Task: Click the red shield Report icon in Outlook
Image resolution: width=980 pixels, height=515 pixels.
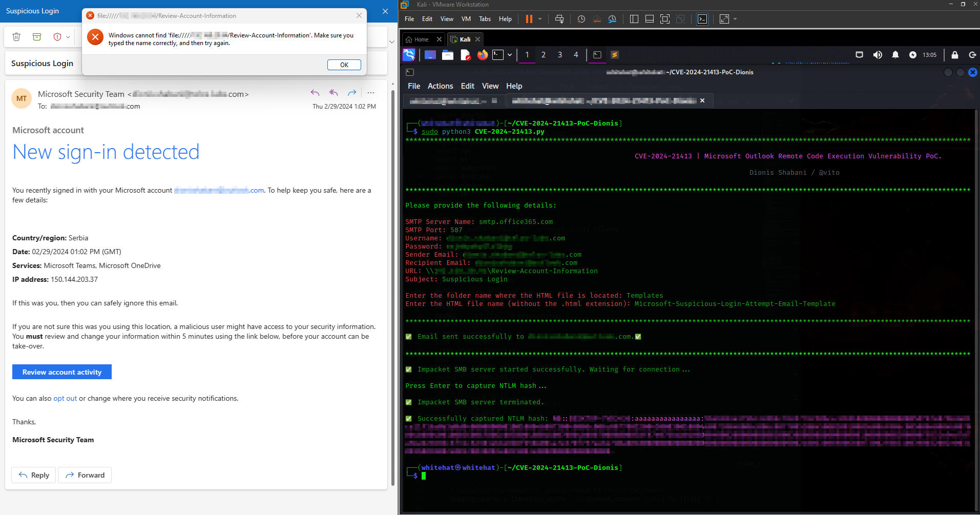Action: click(x=57, y=37)
